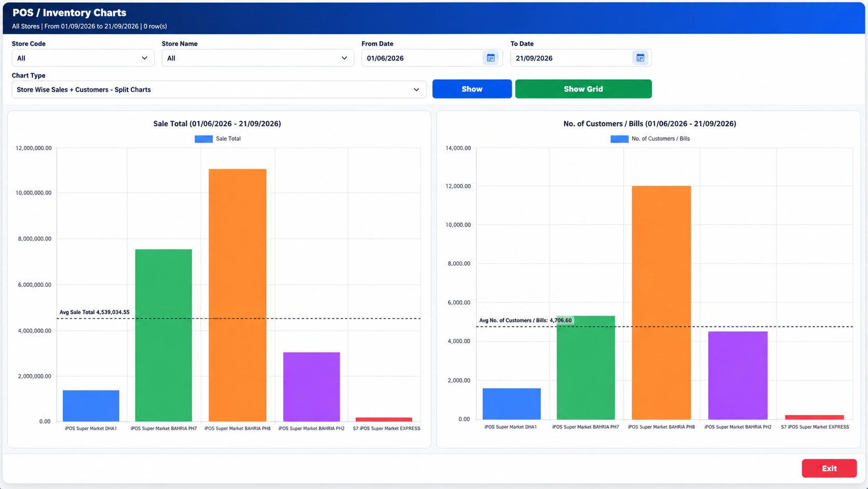Select the red EXPRESS bar in Sale Total chart
868x489 pixels.
point(384,419)
